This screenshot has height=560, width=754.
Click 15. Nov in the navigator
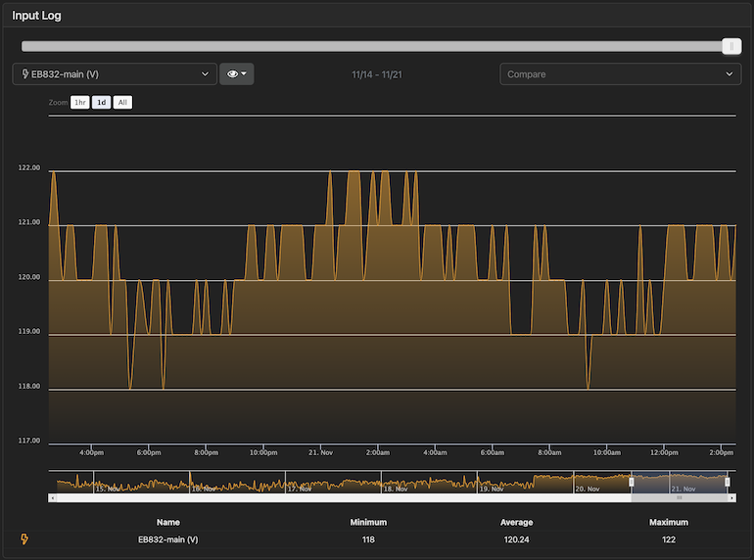108,489
